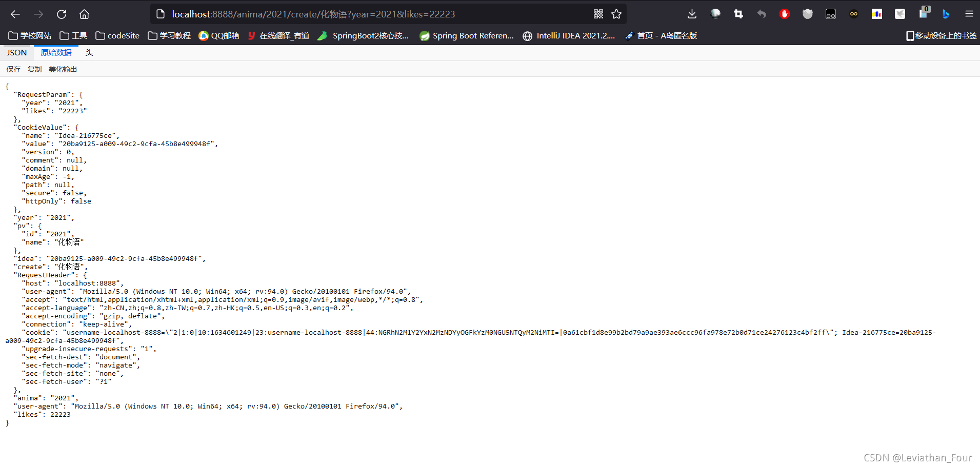Open the 学习教程 bookmarks folder
Viewport: 980px width, 468px height.
[x=169, y=36]
